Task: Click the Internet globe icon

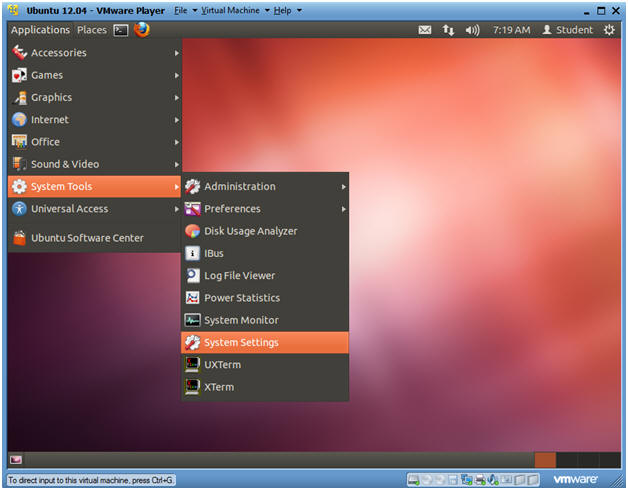Action: click(x=19, y=120)
